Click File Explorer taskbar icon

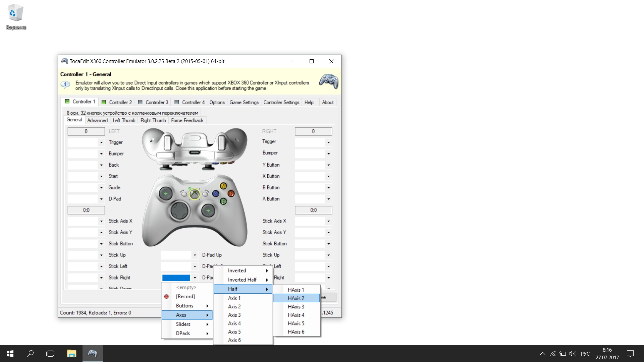click(71, 354)
